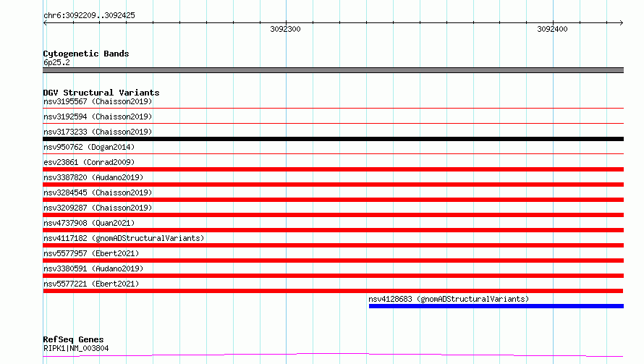
Task: Click the 3092300 ruler position marker
Action: point(285,29)
